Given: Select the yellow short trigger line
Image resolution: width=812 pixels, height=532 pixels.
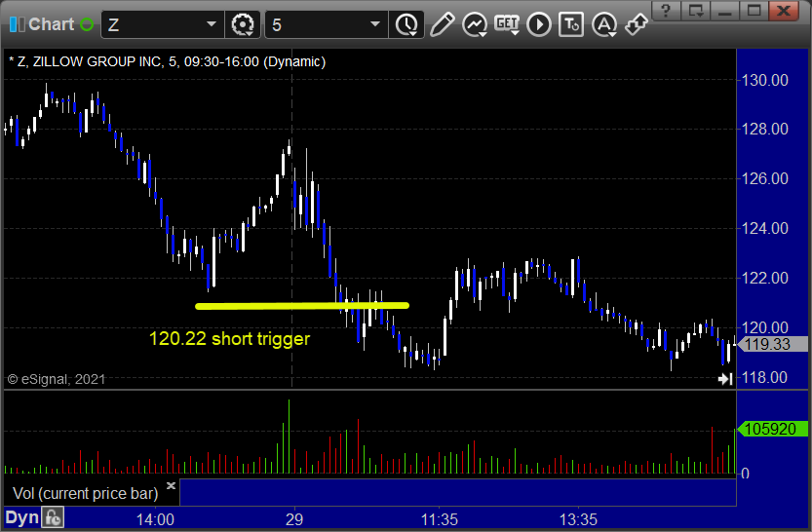Looking at the screenshot, I should pos(302,306).
